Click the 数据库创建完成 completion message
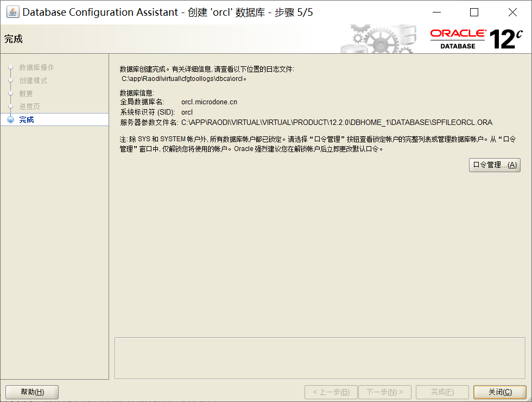 [207, 70]
